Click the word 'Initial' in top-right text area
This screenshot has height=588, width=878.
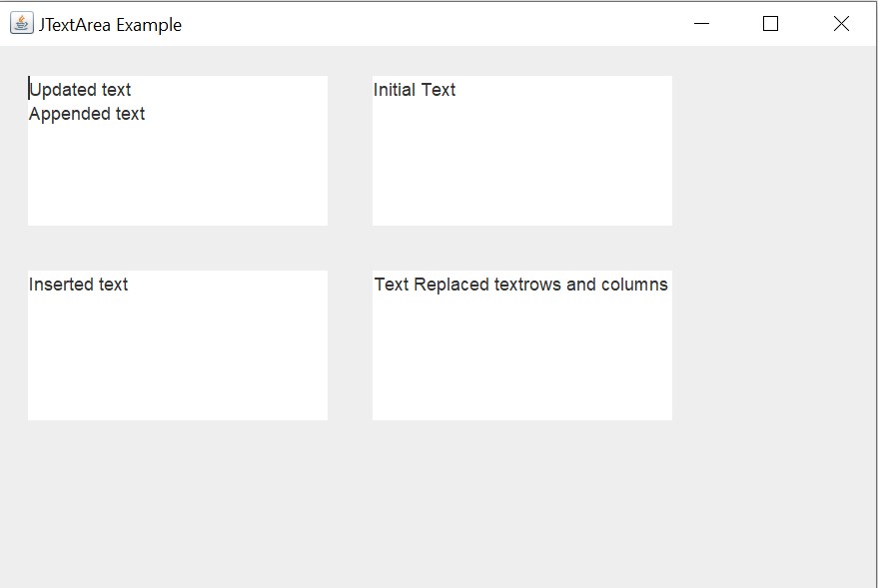click(394, 90)
